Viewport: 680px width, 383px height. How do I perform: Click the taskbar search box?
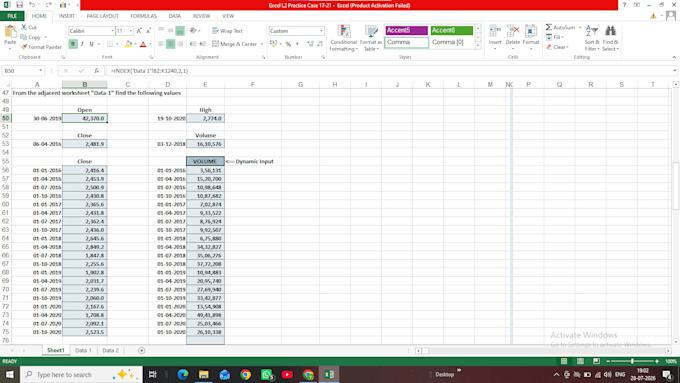coord(81,374)
